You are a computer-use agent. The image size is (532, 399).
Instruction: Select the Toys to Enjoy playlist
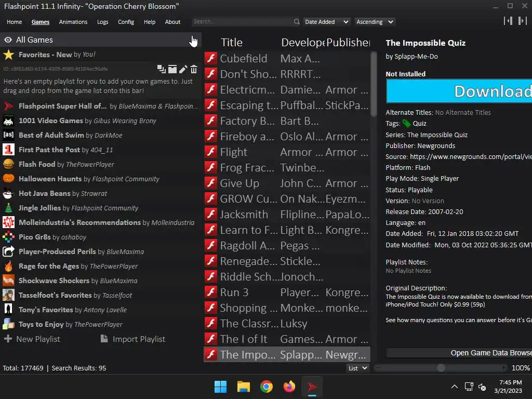(100, 324)
